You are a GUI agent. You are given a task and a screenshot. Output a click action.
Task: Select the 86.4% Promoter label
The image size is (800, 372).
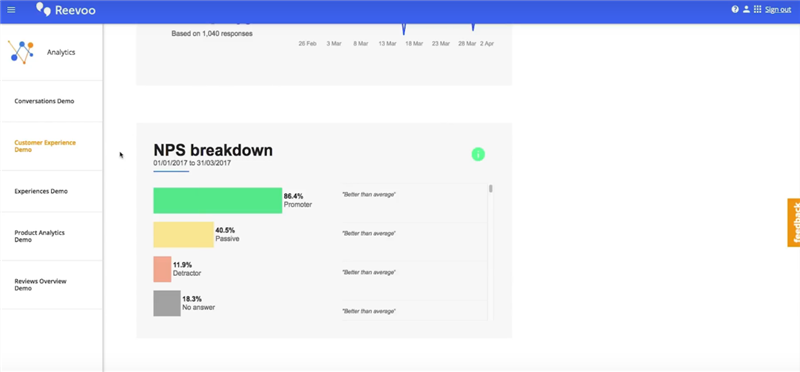click(x=298, y=200)
